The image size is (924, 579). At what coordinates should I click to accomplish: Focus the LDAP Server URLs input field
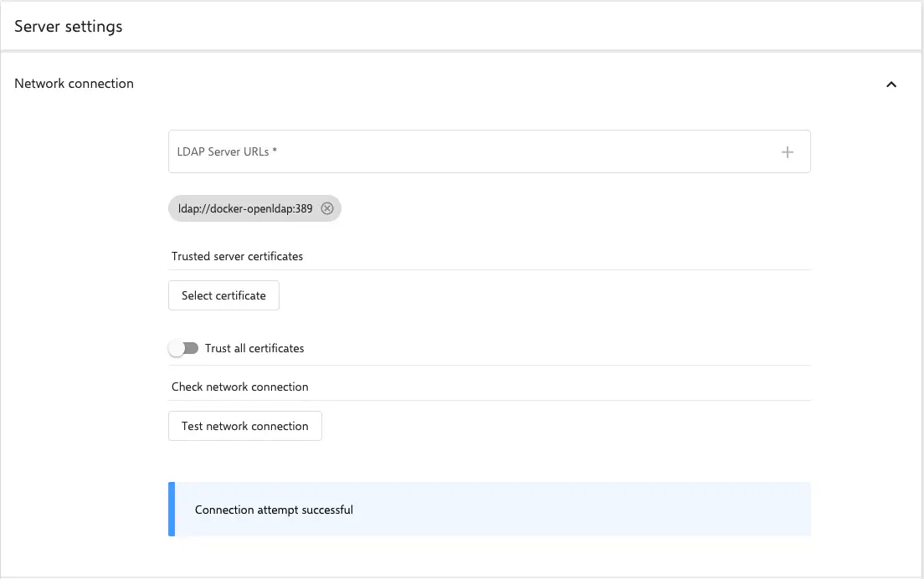pyautogui.click(x=418, y=151)
